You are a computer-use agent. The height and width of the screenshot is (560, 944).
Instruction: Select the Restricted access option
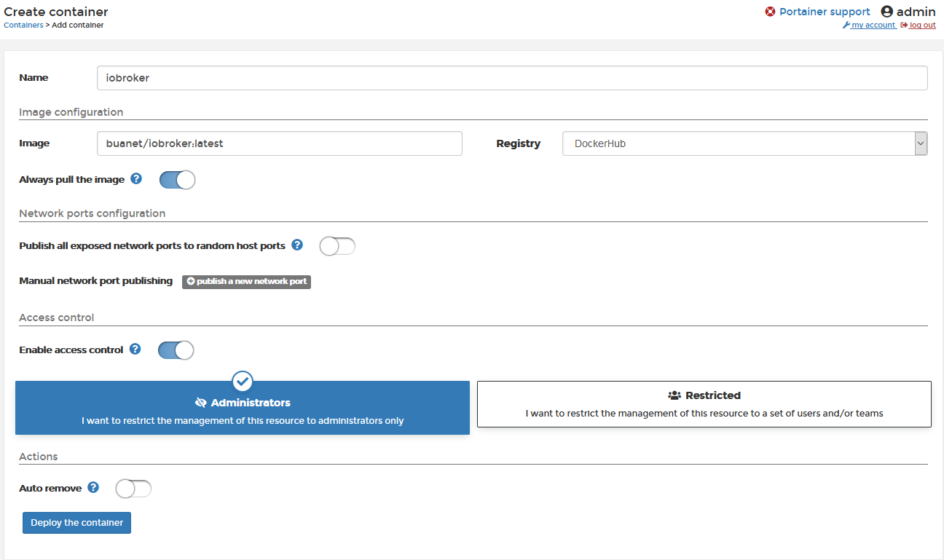tap(704, 404)
